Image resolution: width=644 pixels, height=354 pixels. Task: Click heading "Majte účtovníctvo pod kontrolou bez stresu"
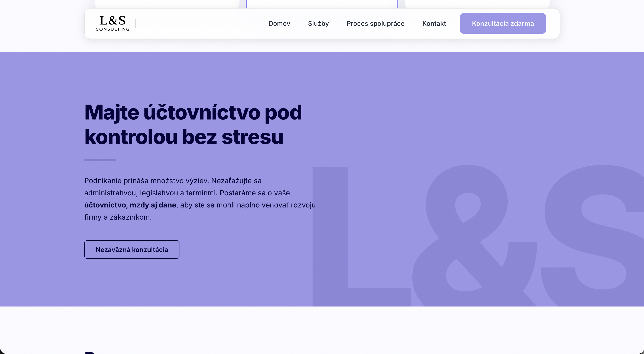[x=193, y=125]
